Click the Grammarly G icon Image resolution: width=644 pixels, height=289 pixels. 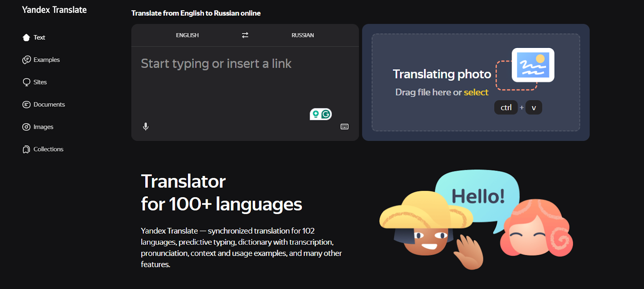tap(326, 114)
